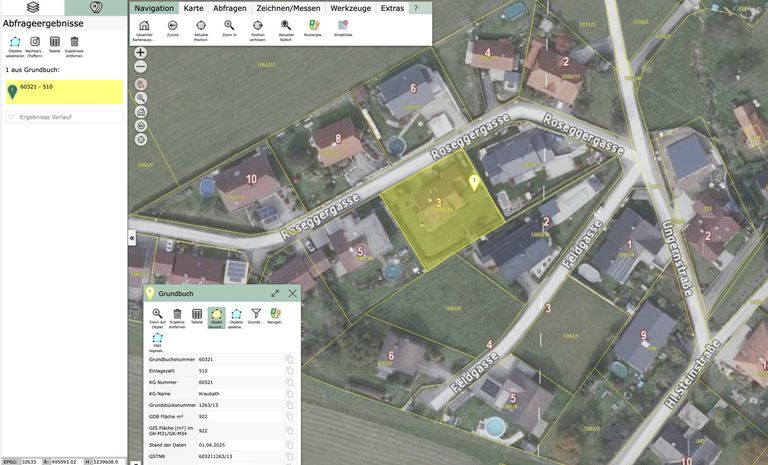Click Zoom In in Navigation toolbar

click(x=229, y=27)
